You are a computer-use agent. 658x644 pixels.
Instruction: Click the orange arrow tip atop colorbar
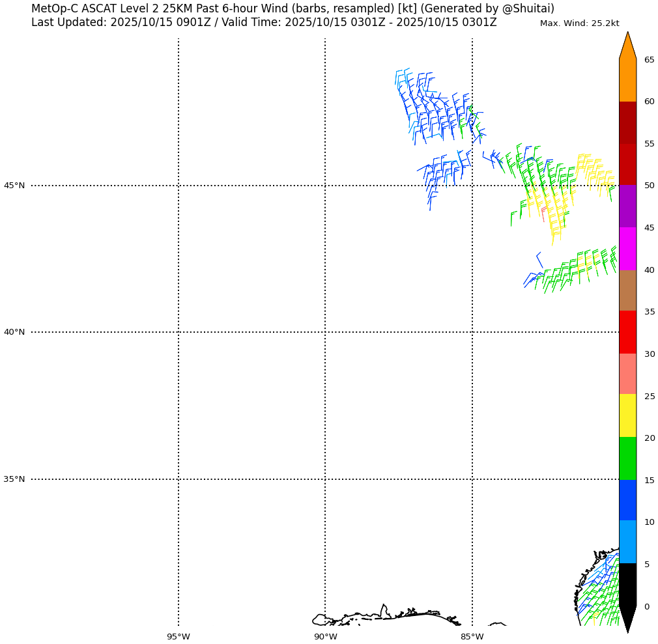627,46
